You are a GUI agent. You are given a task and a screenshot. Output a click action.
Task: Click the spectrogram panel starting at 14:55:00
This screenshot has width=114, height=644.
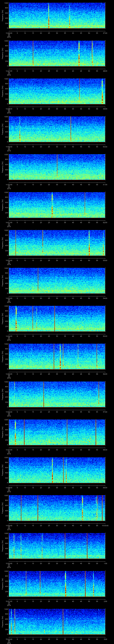click(57, 357)
